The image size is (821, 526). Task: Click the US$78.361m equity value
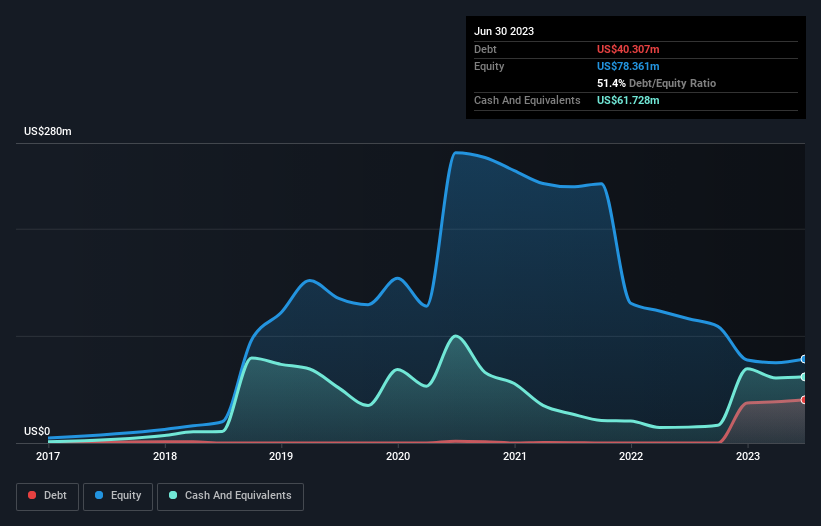click(628, 66)
